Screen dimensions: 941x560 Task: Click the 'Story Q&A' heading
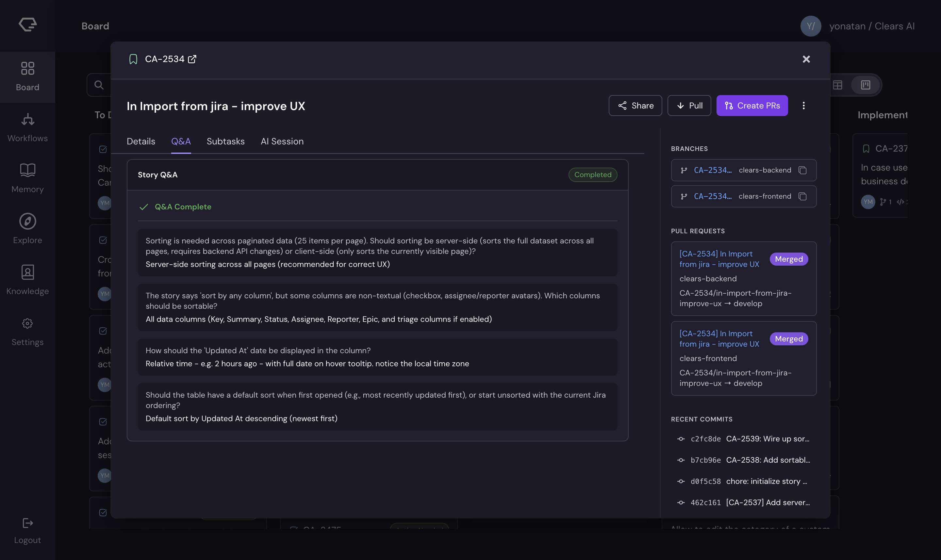[x=158, y=175]
